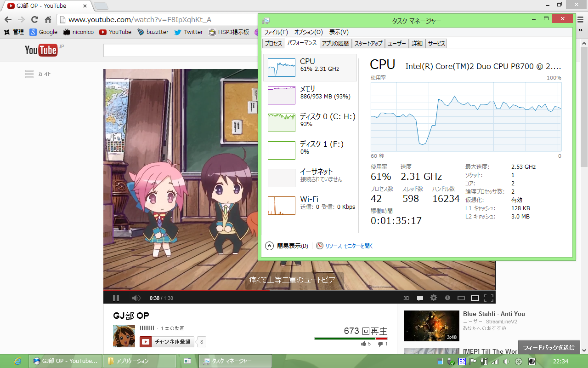
Task: Switch to GJ部 OP - YouTube taskbar button
Action: tap(65, 361)
